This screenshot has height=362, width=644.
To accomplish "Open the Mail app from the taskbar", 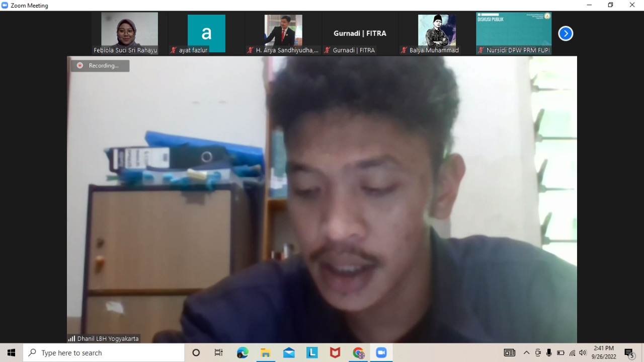I will coord(289,352).
